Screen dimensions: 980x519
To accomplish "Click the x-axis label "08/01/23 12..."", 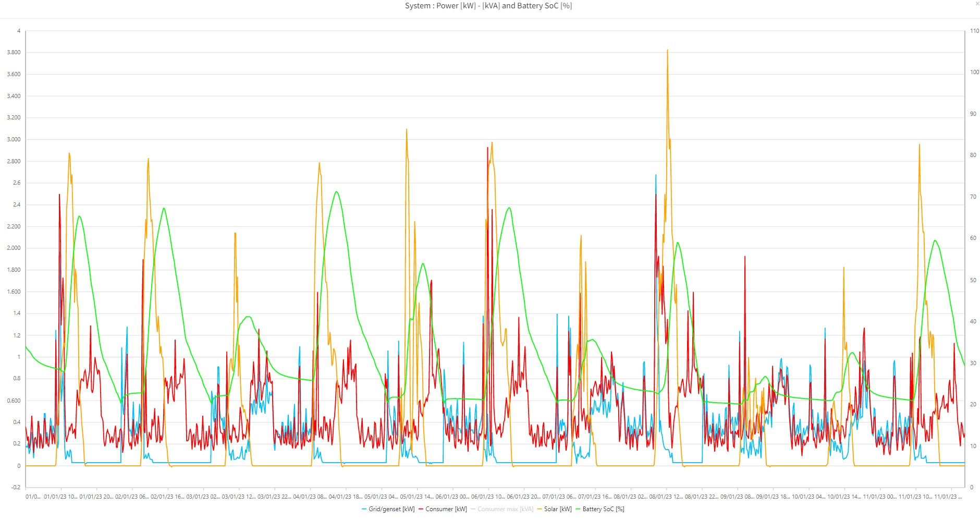I will (x=666, y=497).
